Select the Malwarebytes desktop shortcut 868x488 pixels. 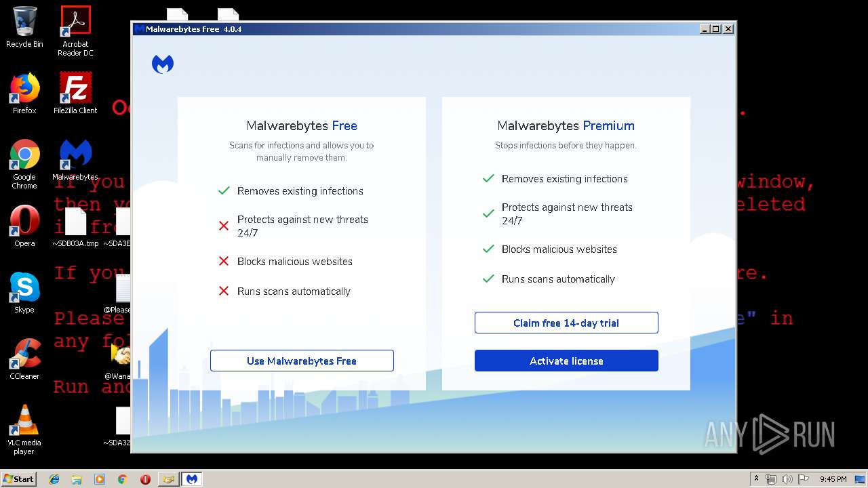75,160
